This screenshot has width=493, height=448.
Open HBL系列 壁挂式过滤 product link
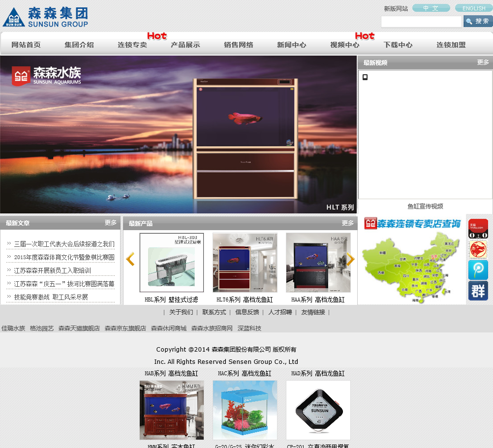[171, 299]
